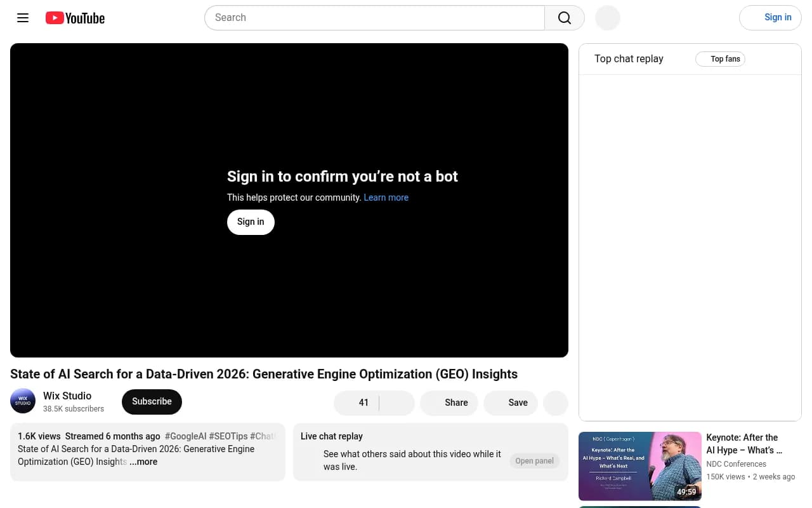Click the round button beside the search bar
Screen dimensions: 812x508
608,18
